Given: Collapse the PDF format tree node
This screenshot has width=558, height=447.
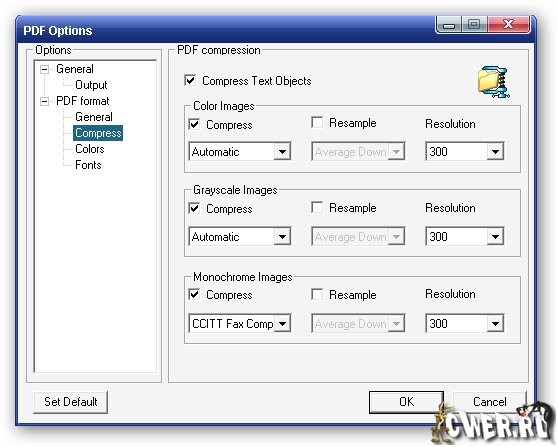Looking at the screenshot, I should tap(44, 101).
